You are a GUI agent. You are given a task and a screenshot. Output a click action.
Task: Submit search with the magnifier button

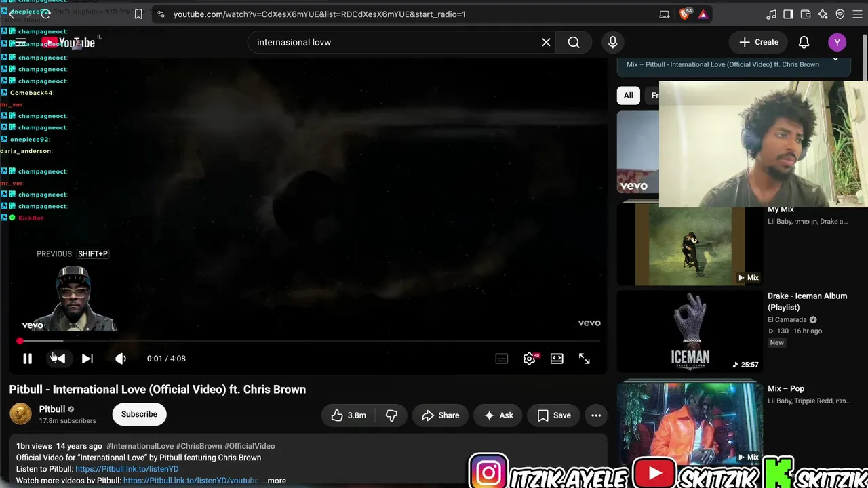click(x=574, y=42)
